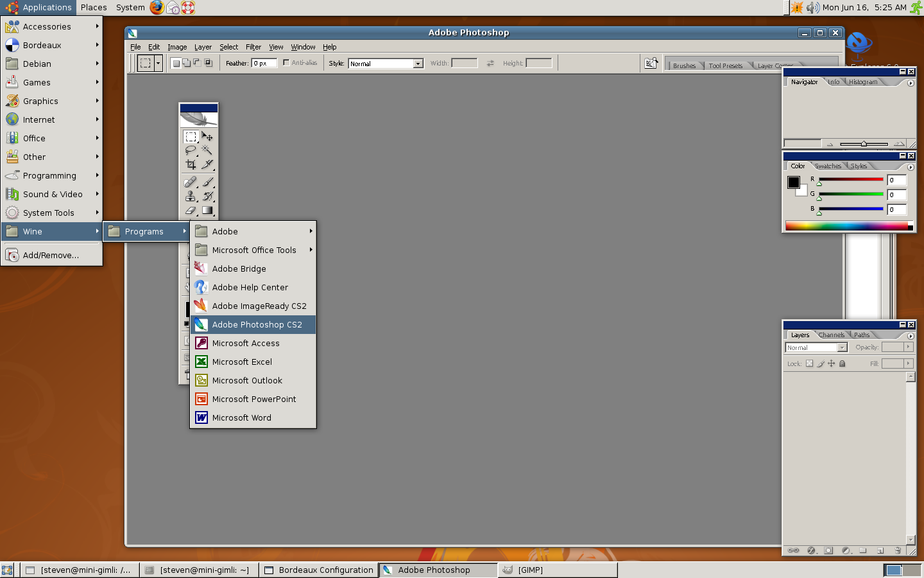The width and height of the screenshot is (924, 578).
Task: Click the zoom out icon in Navigator
Action: (830, 144)
